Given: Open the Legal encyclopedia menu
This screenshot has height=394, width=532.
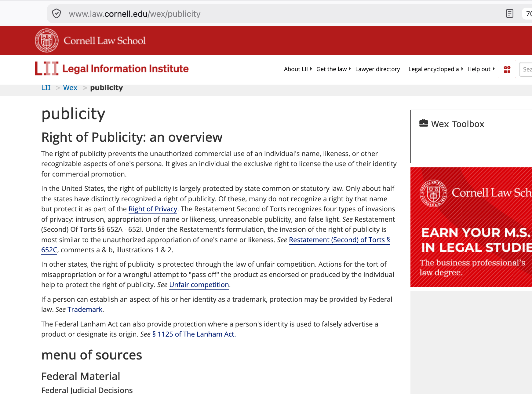Looking at the screenshot, I should (x=433, y=69).
